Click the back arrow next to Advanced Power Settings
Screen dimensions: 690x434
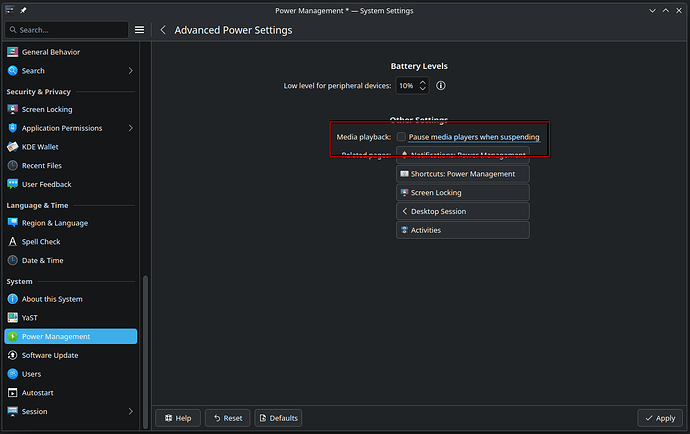tap(163, 30)
